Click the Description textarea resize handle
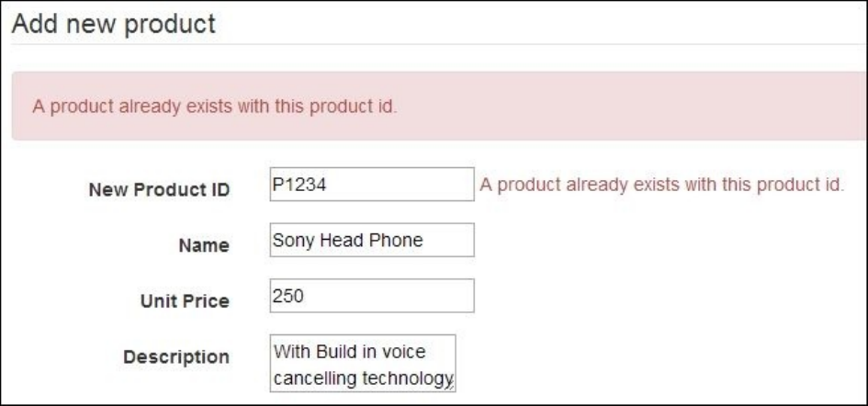The height and width of the screenshot is (406, 868). [x=452, y=388]
